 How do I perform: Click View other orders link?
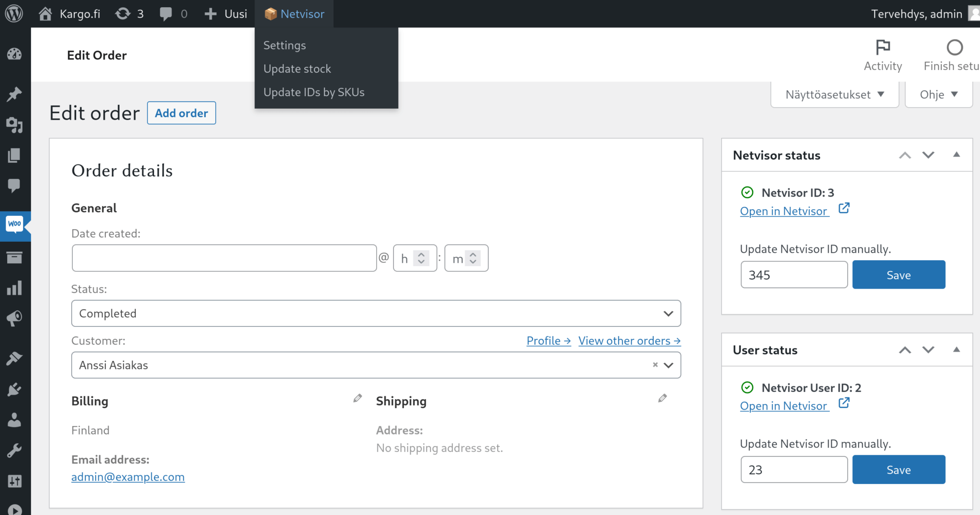[x=629, y=341]
